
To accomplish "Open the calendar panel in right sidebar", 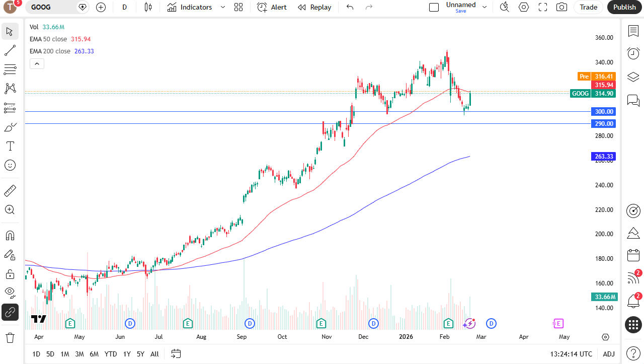I will tap(633, 255).
